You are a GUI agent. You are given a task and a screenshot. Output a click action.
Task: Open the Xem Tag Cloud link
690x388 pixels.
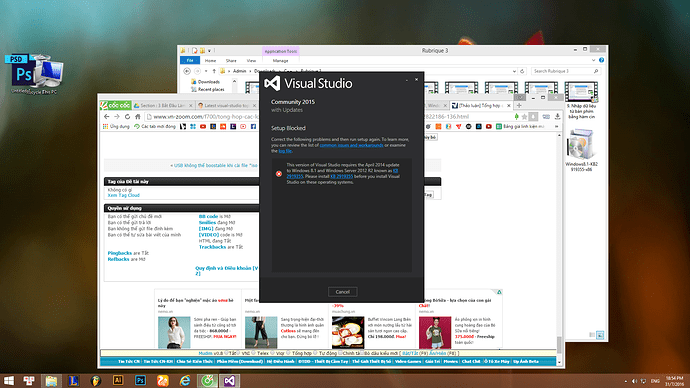[x=124, y=195]
